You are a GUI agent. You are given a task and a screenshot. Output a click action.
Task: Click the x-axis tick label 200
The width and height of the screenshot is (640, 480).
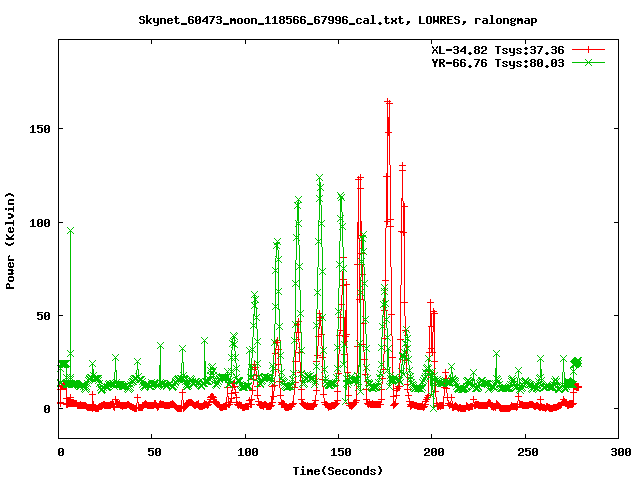pos(434,452)
